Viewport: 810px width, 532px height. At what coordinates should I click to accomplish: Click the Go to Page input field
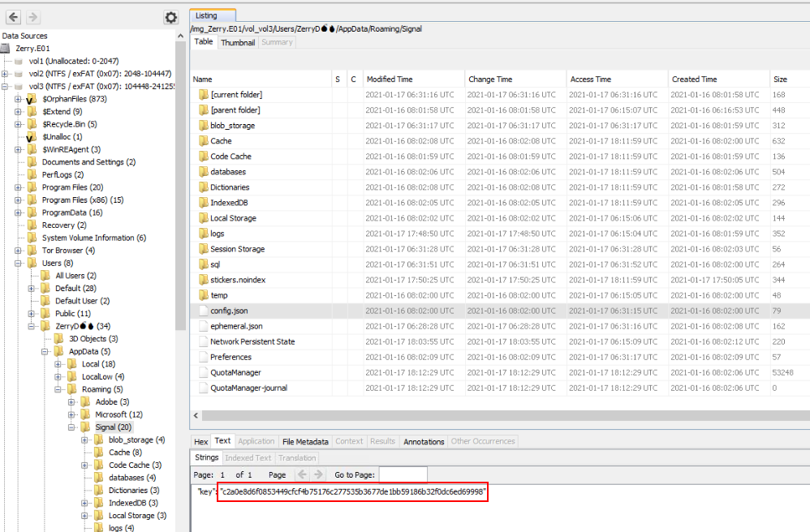pyautogui.click(x=403, y=474)
